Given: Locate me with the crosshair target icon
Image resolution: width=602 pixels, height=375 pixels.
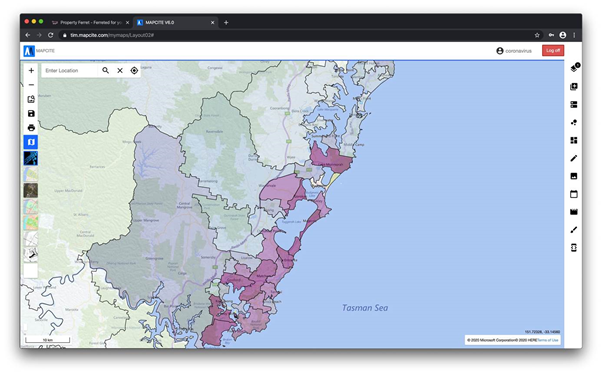Looking at the screenshot, I should 134,71.
